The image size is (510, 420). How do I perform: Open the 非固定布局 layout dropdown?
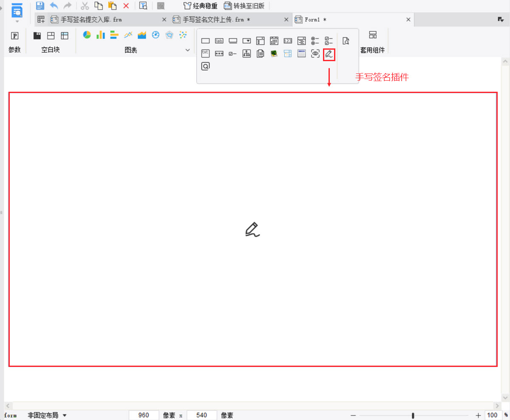[47, 415]
